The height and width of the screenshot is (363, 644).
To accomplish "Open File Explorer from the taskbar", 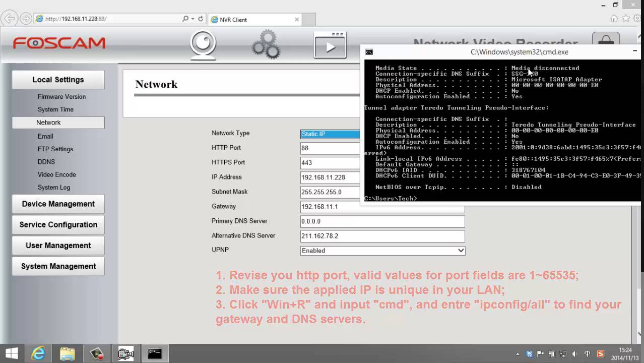I will coord(67,353).
